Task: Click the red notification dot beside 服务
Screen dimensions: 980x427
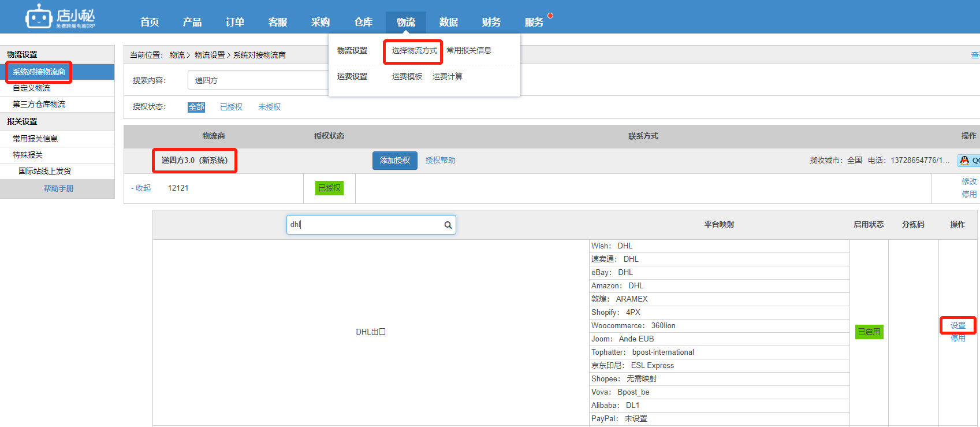Action: (550, 16)
